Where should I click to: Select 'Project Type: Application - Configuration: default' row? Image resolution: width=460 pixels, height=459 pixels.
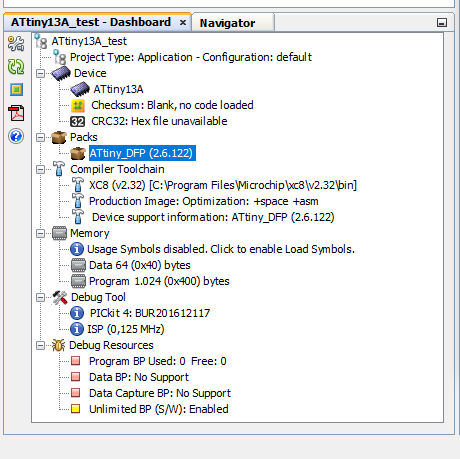coord(191,57)
